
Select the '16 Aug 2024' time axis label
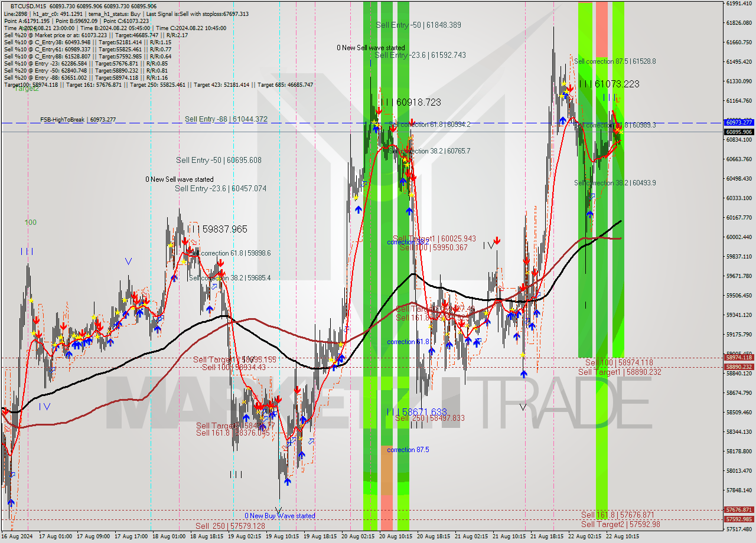(17, 537)
